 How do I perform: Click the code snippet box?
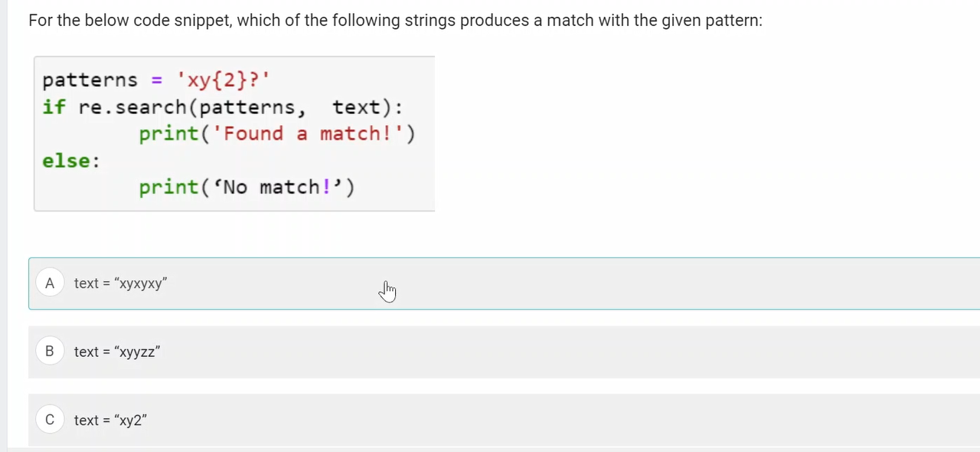(x=234, y=133)
